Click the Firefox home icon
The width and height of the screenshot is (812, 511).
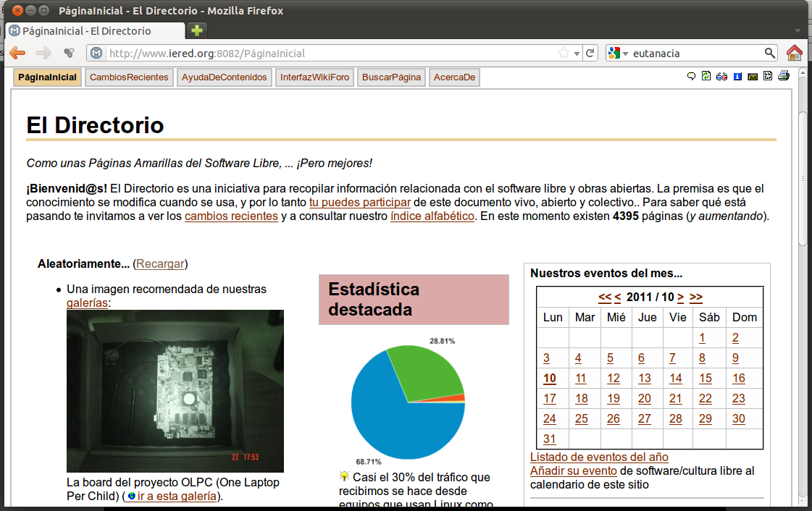tap(794, 53)
